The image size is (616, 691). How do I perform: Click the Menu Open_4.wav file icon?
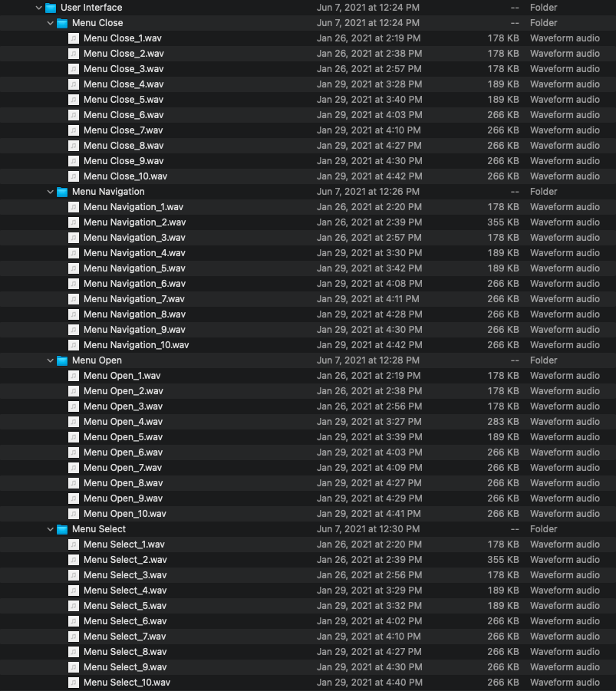click(x=74, y=422)
